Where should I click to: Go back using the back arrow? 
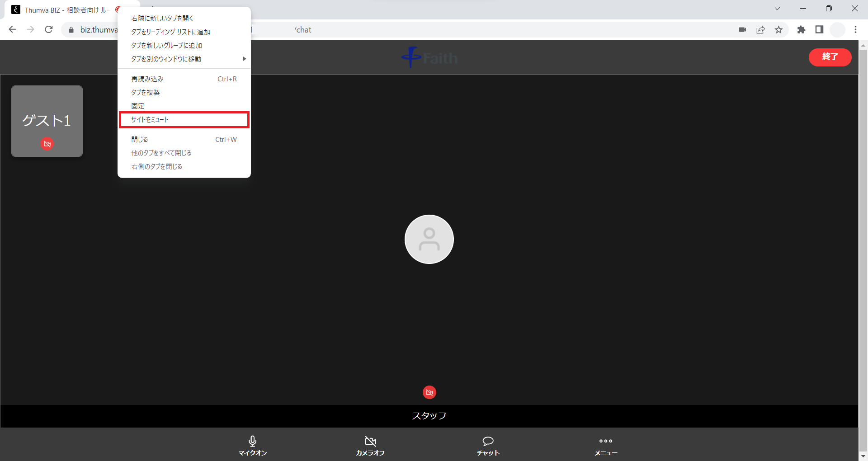13,30
